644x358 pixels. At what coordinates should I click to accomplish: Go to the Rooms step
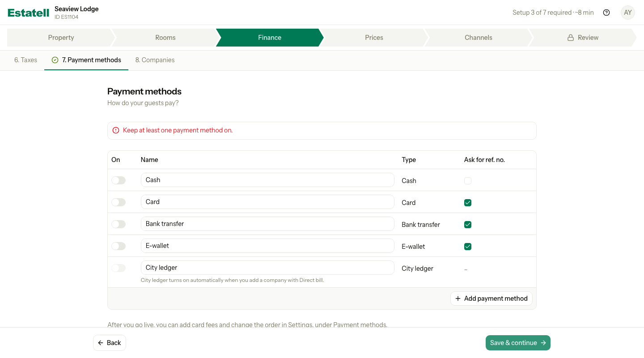[165, 38]
